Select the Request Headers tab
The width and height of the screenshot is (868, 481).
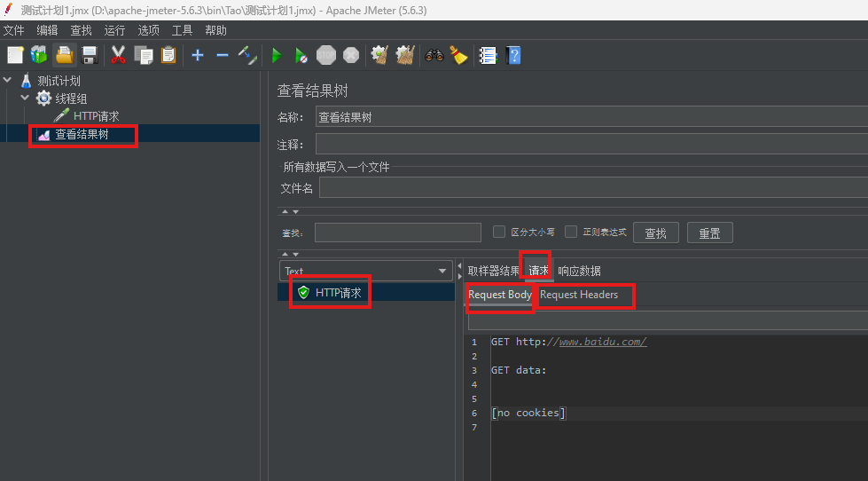pos(579,295)
